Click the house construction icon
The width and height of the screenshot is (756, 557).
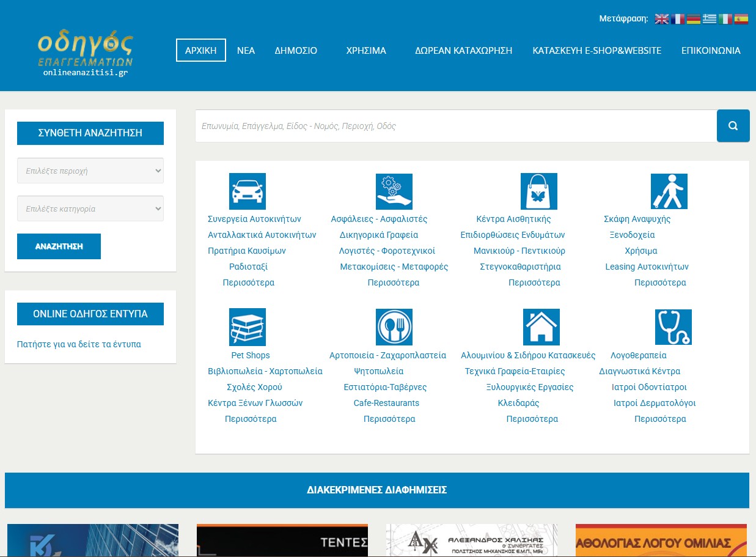(x=541, y=327)
